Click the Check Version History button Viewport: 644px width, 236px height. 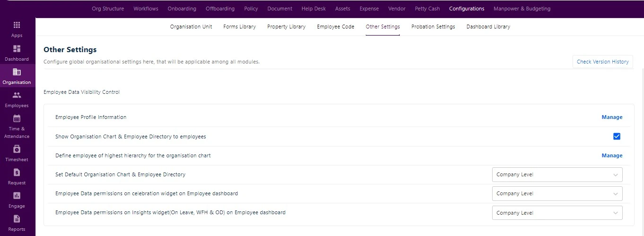pos(602,62)
